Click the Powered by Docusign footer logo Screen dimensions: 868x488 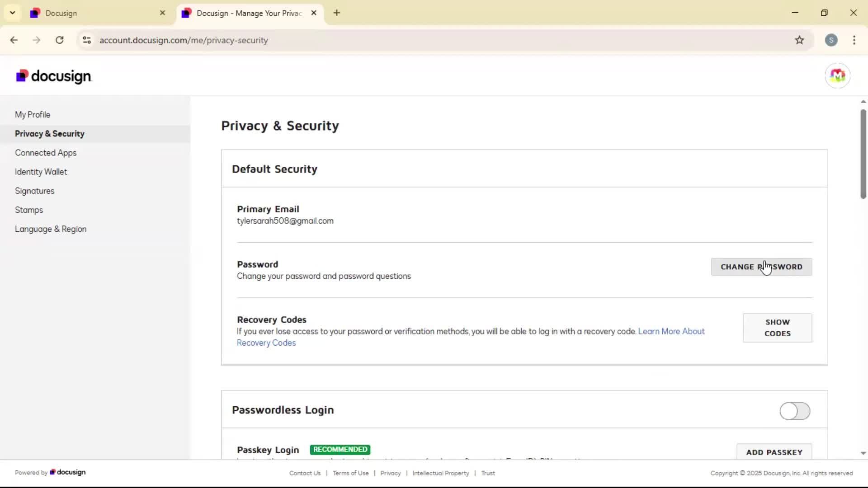tap(68, 472)
